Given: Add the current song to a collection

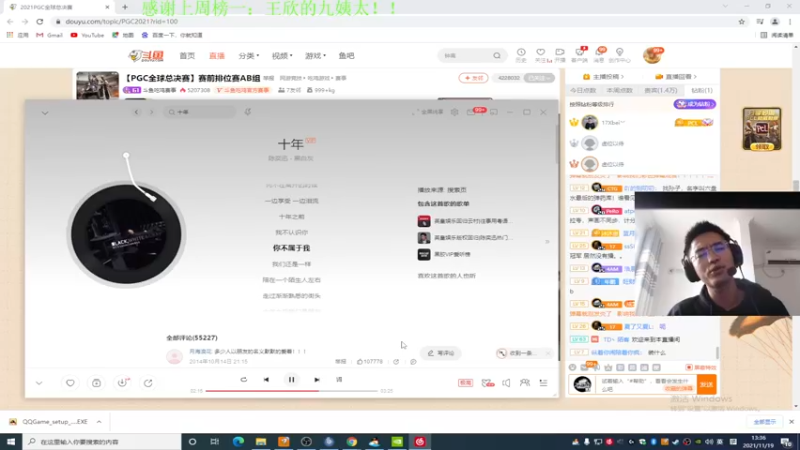Looking at the screenshot, I should point(96,383).
